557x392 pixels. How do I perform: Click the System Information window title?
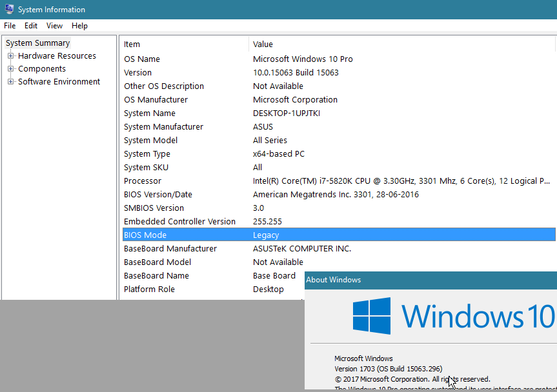tap(52, 10)
